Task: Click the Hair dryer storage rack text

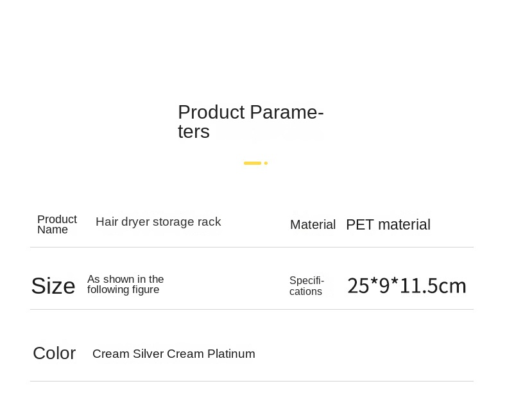Action: pyautogui.click(x=158, y=222)
